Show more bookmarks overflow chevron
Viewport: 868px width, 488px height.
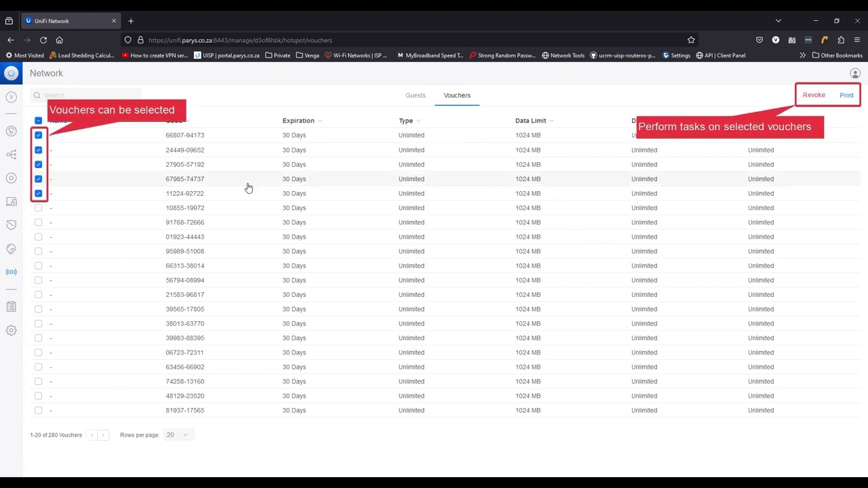point(802,56)
